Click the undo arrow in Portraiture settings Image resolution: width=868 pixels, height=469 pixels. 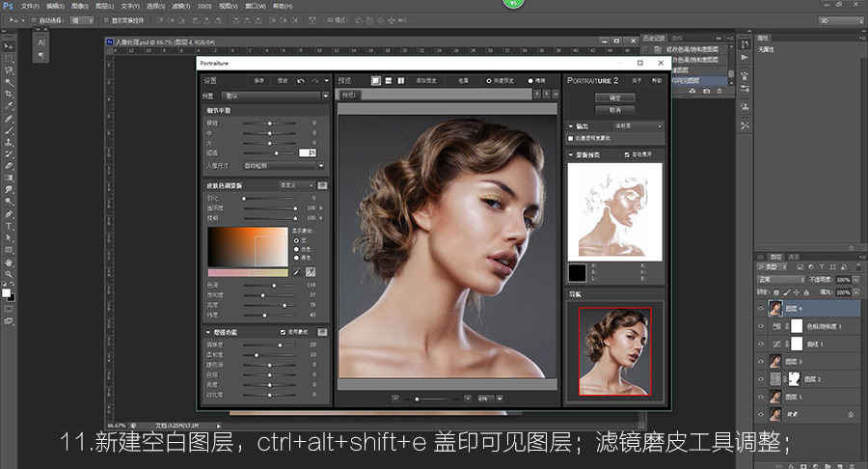pyautogui.click(x=301, y=80)
